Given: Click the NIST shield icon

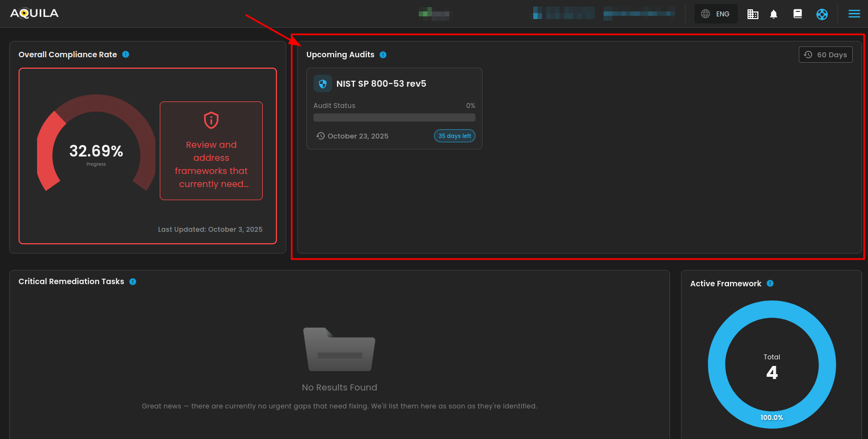Looking at the screenshot, I should click(x=323, y=83).
